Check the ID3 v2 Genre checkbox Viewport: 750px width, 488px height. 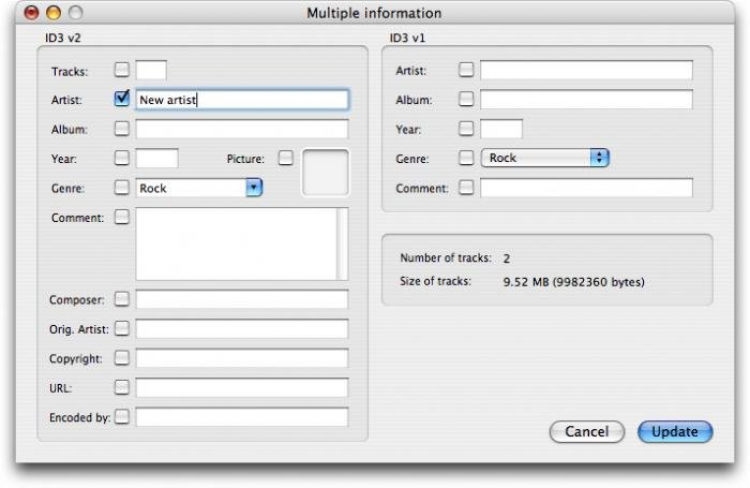pos(122,188)
